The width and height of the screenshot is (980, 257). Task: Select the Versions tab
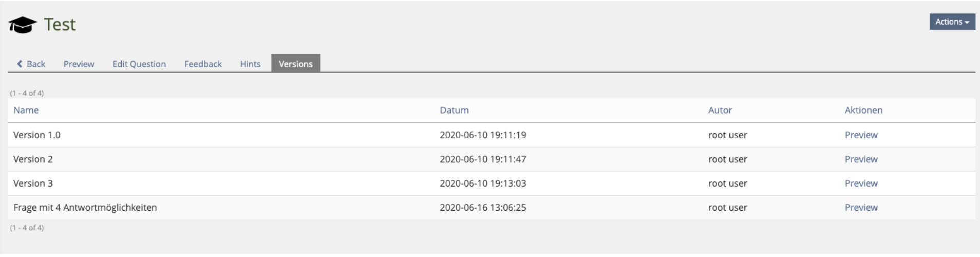point(295,64)
